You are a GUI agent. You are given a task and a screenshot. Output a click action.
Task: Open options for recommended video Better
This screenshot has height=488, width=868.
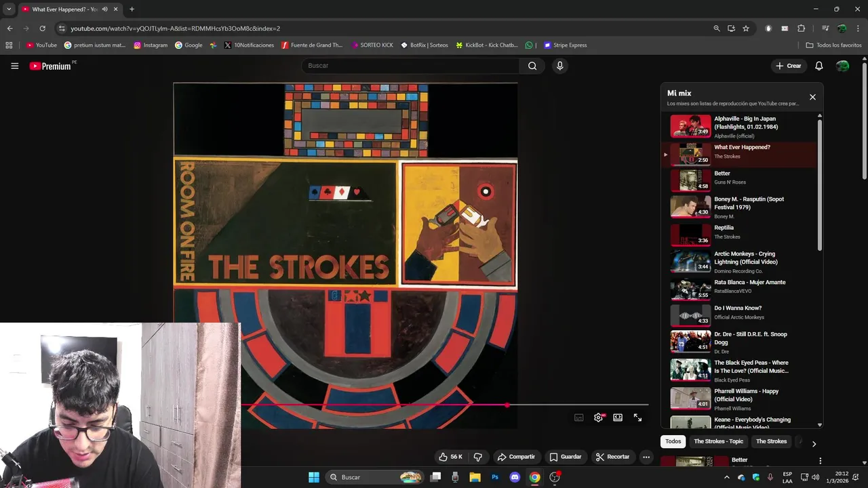click(820, 461)
